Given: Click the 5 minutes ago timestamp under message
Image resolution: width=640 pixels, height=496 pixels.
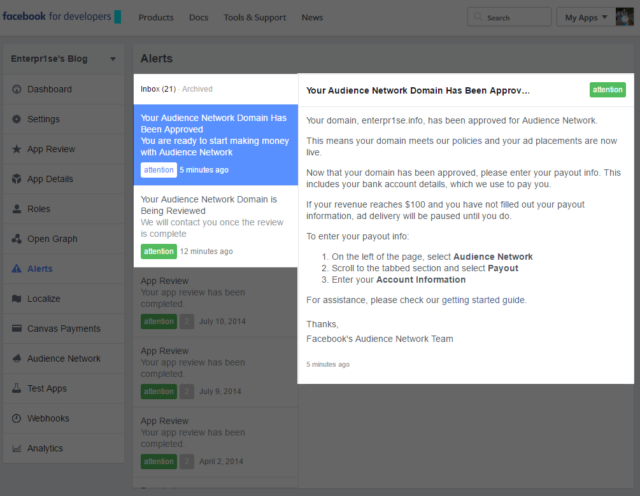Looking at the screenshot, I should pos(328,364).
